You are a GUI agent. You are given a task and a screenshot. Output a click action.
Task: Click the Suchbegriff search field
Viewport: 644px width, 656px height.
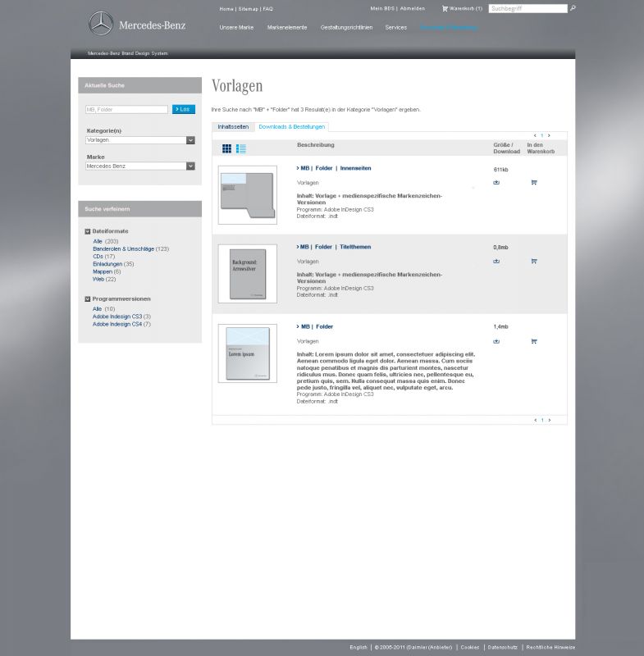click(x=528, y=8)
